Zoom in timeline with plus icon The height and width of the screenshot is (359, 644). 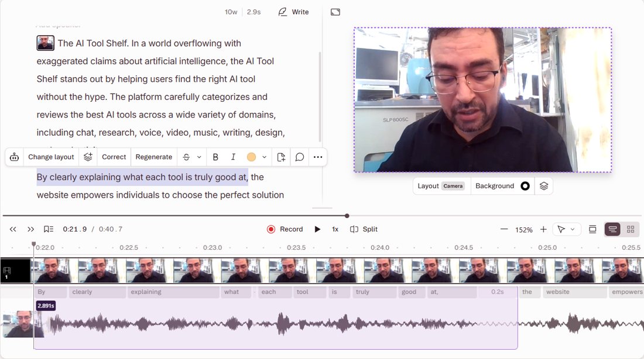(x=543, y=229)
